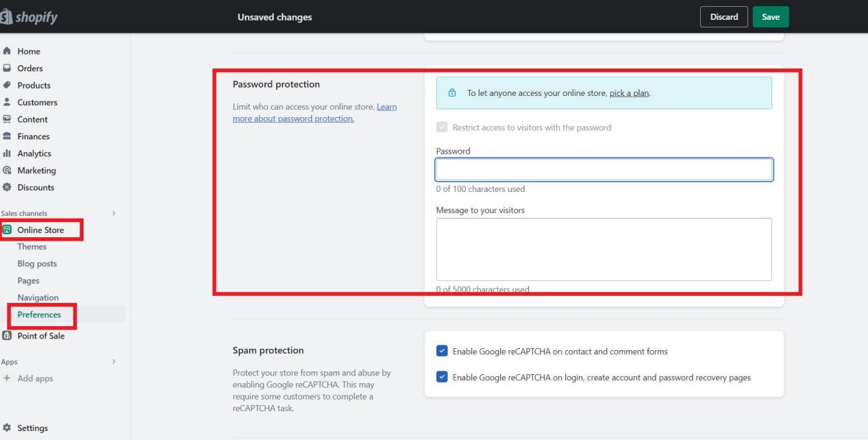Open the Settings gear icon

[8, 428]
